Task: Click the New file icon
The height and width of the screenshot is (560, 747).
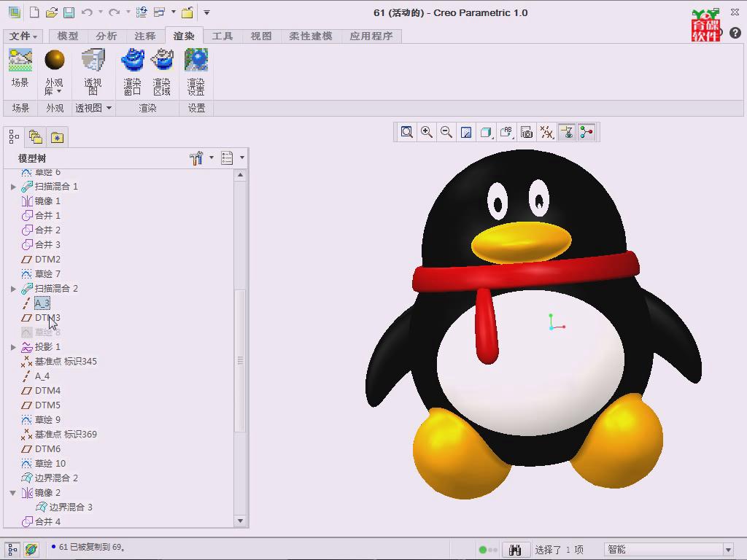Action: tap(34, 12)
